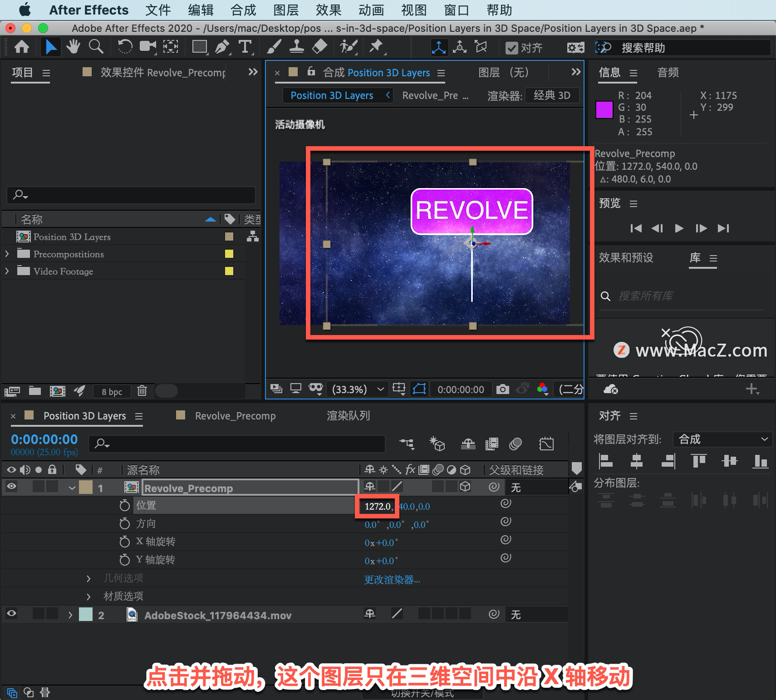Select the Type text tool

[x=245, y=47]
